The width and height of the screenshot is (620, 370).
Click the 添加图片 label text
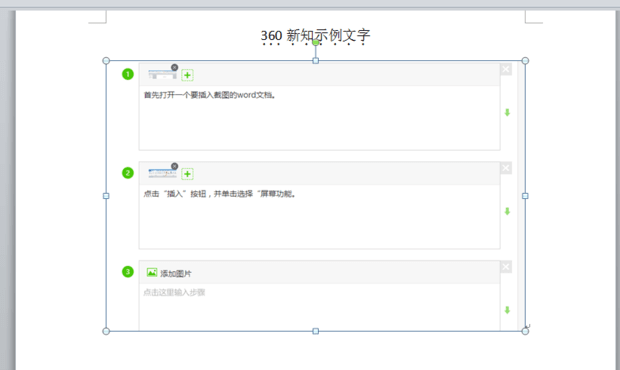click(176, 273)
